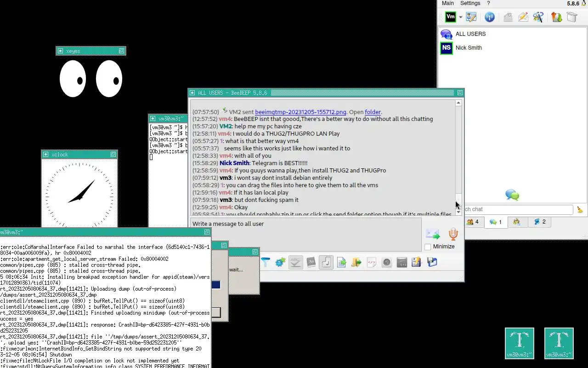Toggle the Aa dictionary completer icon
The height and width of the screenshot is (368, 588).
pos(311,262)
